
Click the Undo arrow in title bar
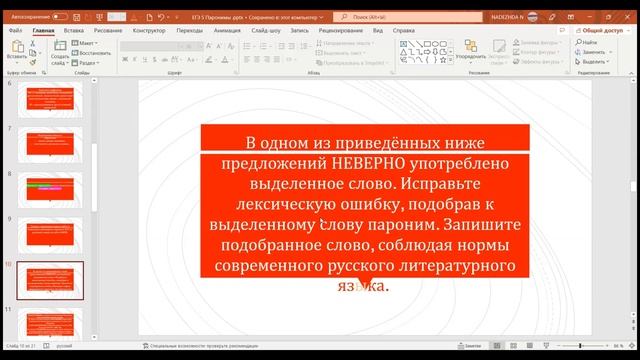tap(161, 17)
